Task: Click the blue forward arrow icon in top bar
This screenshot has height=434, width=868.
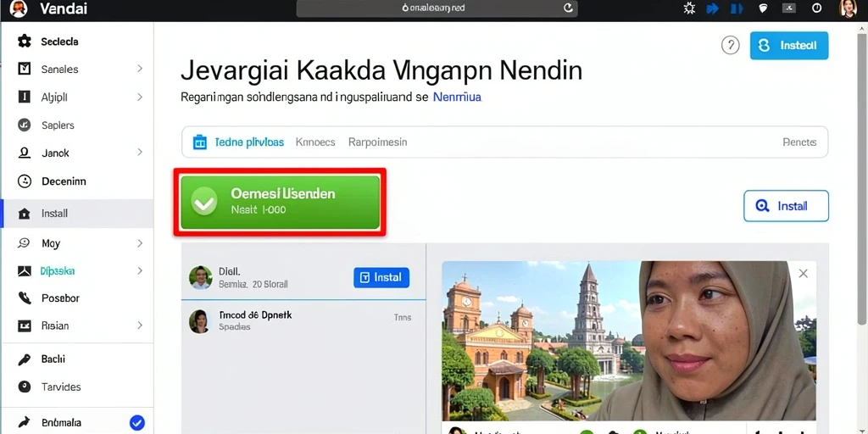Action: pos(713,8)
